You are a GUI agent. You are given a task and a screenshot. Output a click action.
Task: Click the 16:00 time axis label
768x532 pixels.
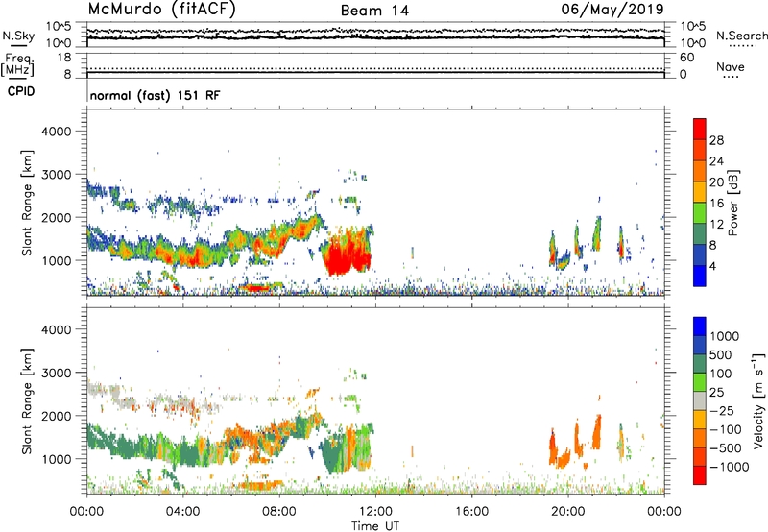471,512
